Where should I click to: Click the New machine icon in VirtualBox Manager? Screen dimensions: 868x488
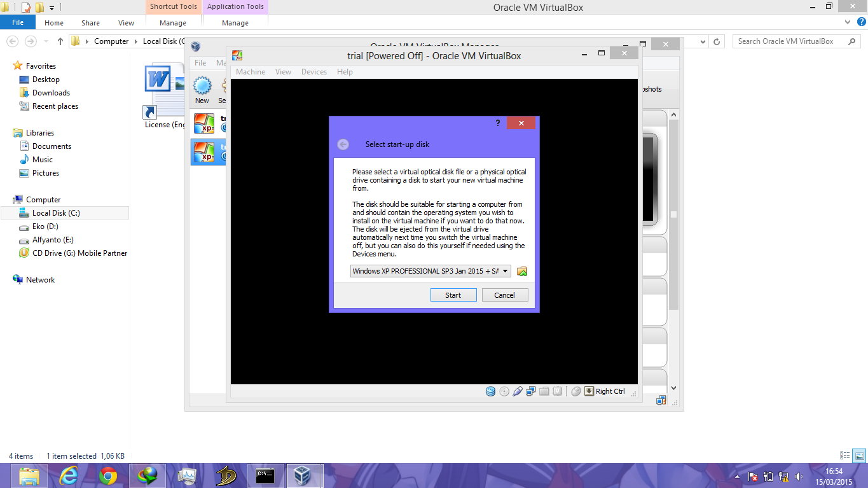tap(202, 90)
